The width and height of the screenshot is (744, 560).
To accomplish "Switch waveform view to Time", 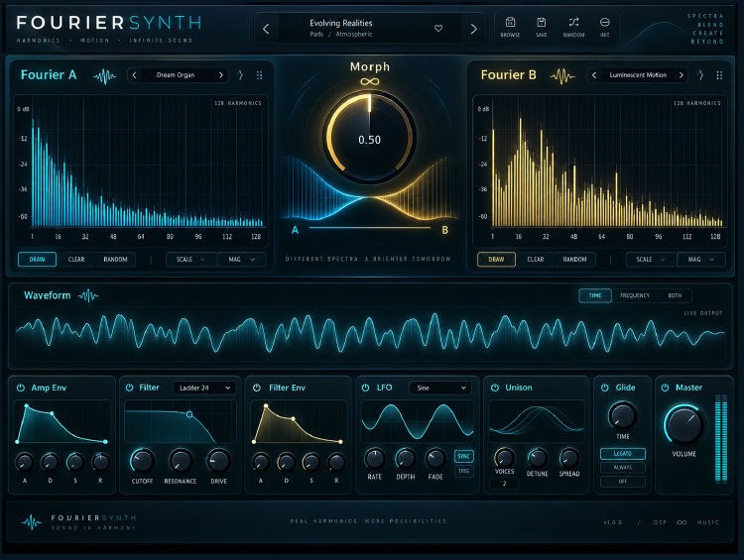I will pyautogui.click(x=595, y=295).
